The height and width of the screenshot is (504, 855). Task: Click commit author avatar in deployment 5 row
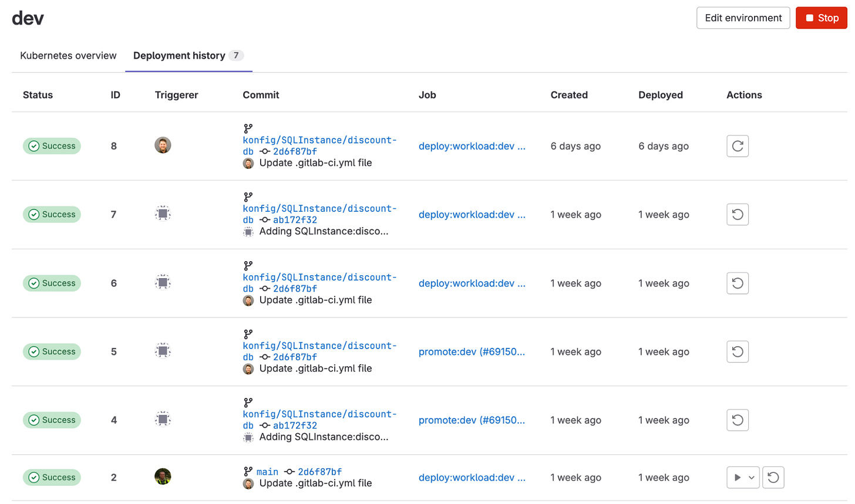[x=248, y=368]
